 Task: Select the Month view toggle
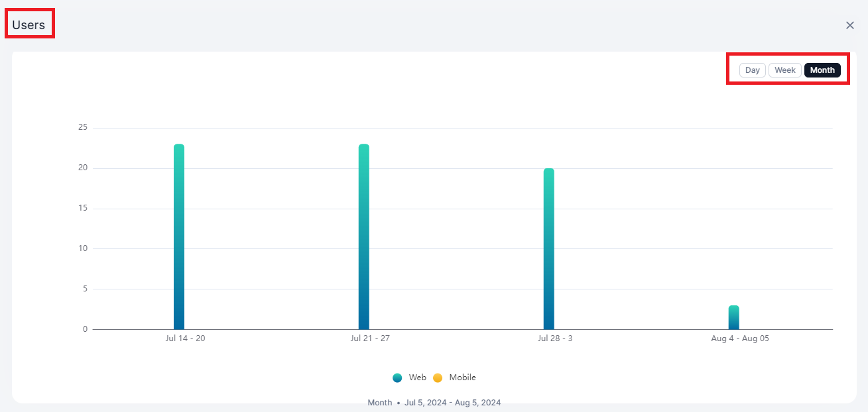coord(822,70)
